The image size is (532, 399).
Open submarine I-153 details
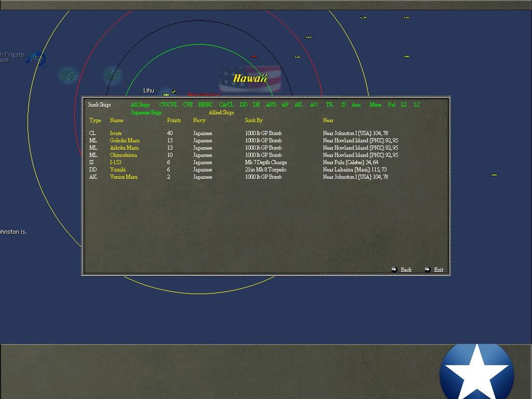(115, 163)
